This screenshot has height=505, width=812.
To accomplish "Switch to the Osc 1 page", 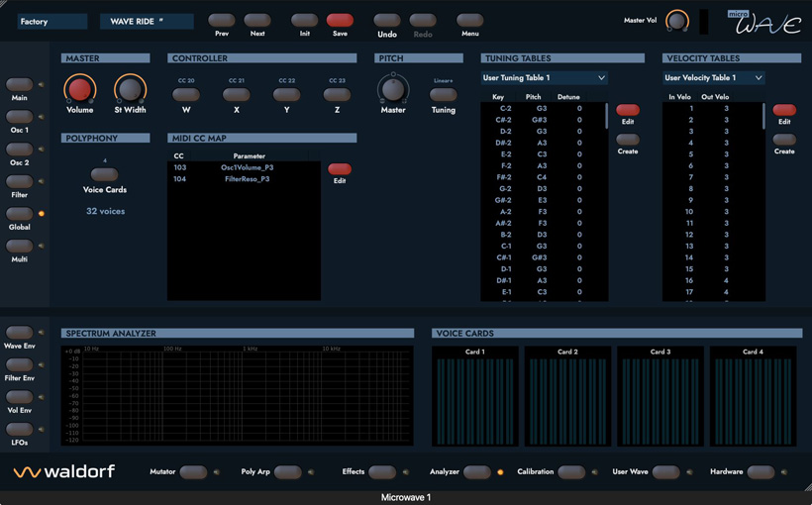I will pos(19,117).
